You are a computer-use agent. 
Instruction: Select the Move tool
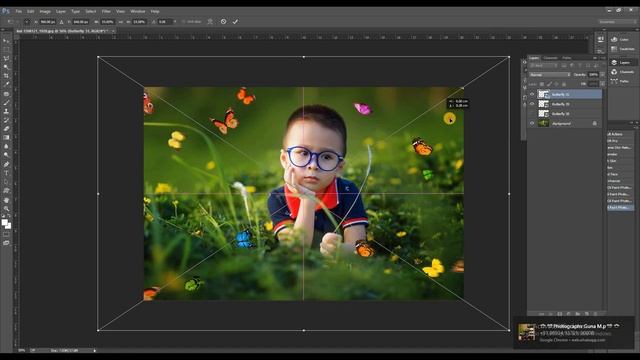tap(6, 40)
